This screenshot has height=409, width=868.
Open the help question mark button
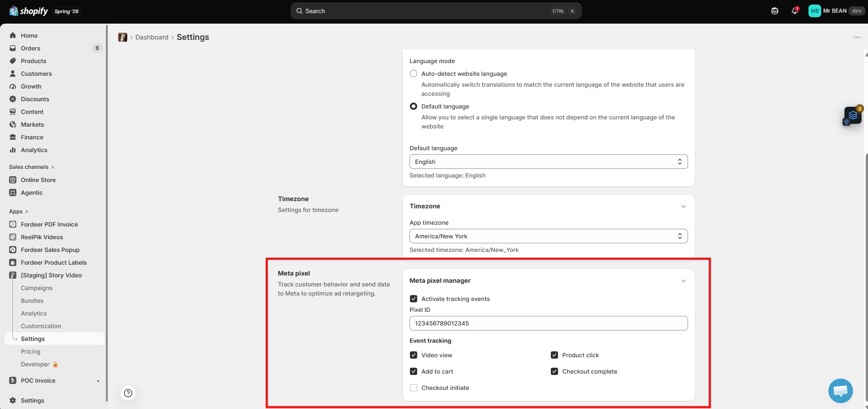tap(128, 393)
